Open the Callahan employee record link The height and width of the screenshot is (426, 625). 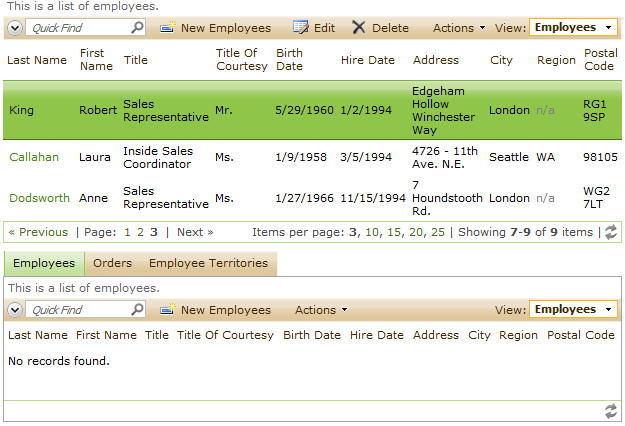pyautogui.click(x=34, y=157)
